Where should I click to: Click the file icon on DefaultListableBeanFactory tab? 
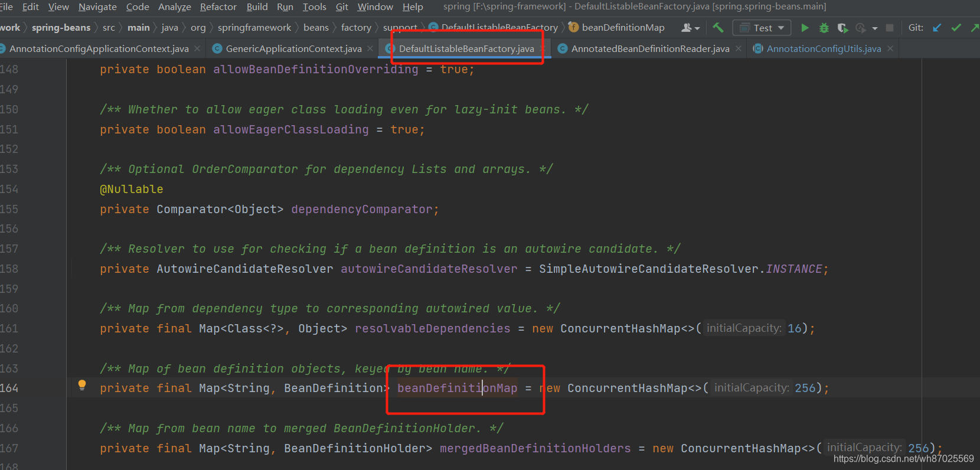coord(390,48)
